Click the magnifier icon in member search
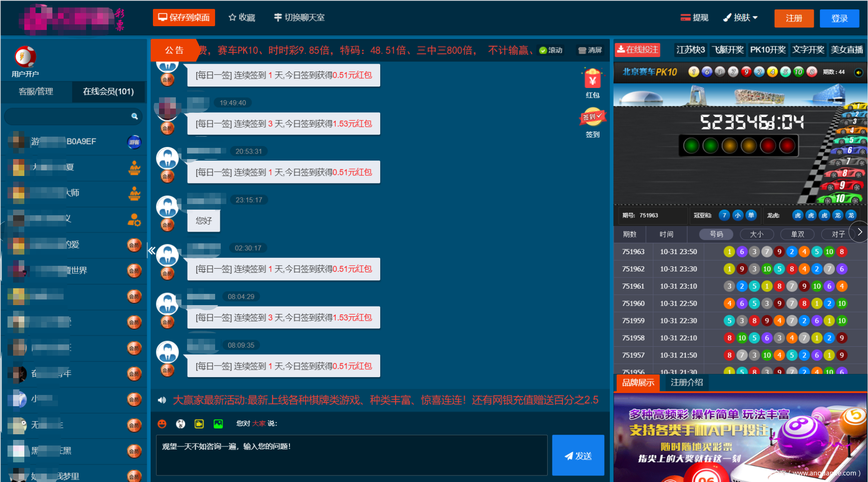The image size is (868, 482). [135, 117]
